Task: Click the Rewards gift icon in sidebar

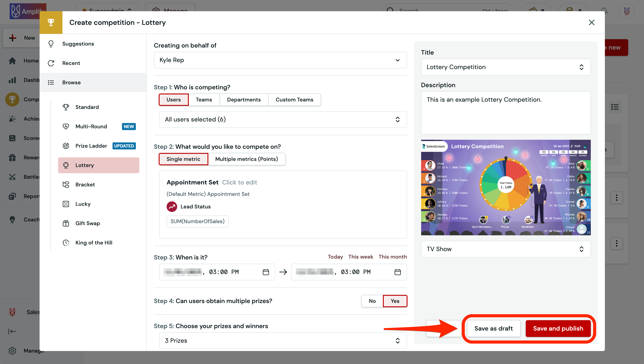Action: [12, 158]
